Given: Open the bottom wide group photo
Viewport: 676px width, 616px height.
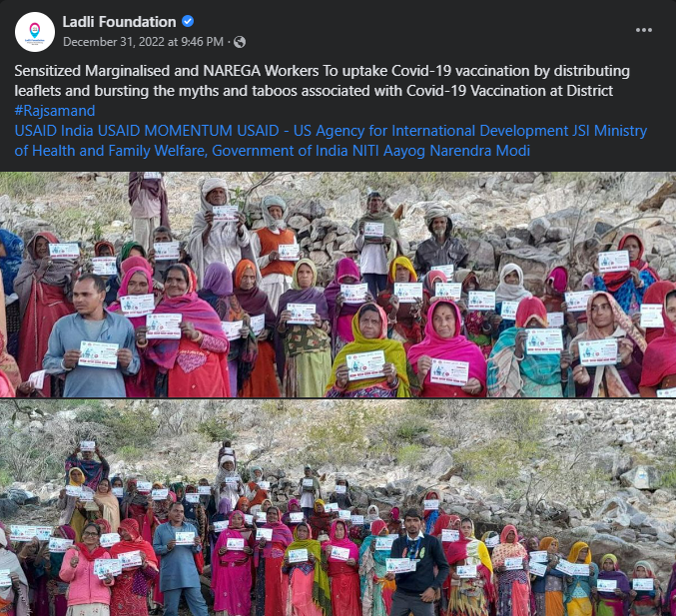Looking at the screenshot, I should coord(338,508).
